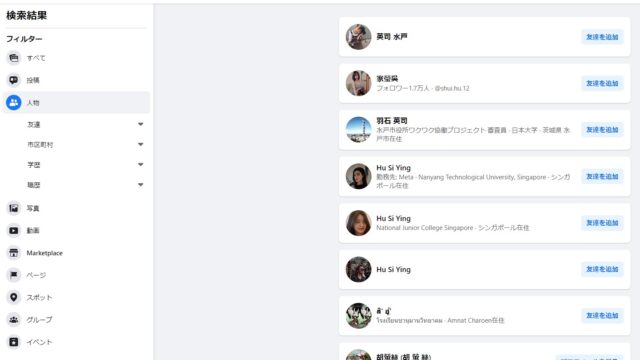The height and width of the screenshot is (360, 640).
Task: Select the 人物 people filter icon
Action: 13,102
